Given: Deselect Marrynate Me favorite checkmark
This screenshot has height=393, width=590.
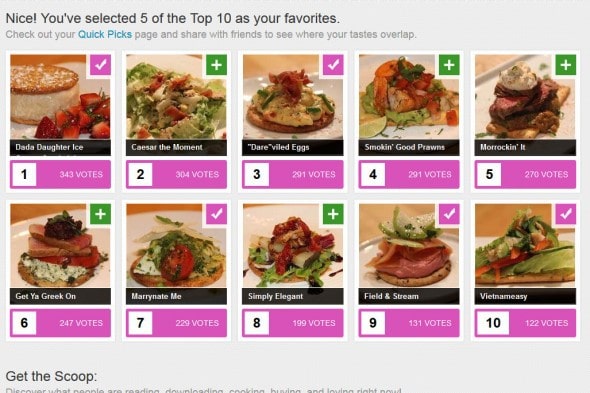Looking at the screenshot, I should click(x=216, y=214).
